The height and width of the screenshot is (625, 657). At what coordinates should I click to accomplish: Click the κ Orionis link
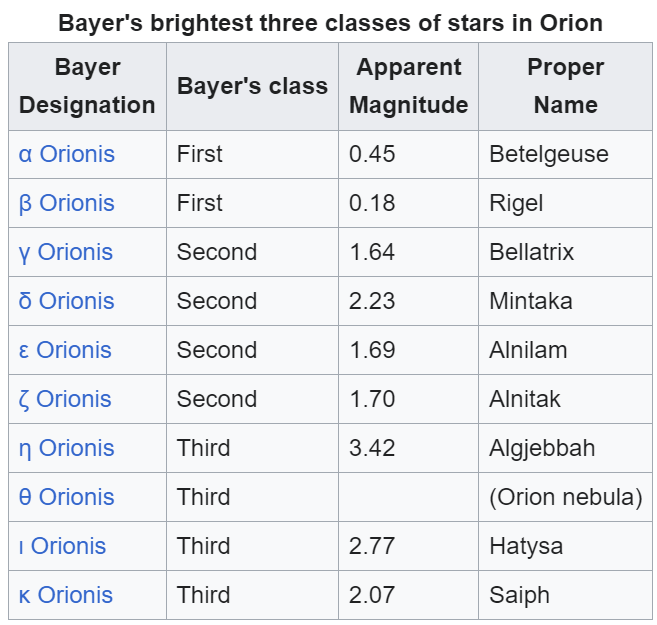click(x=66, y=595)
